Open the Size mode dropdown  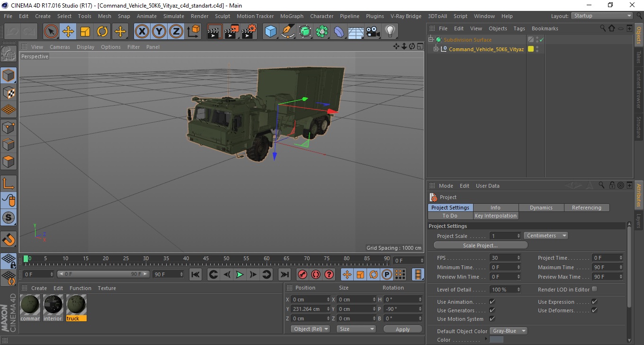tap(356, 329)
